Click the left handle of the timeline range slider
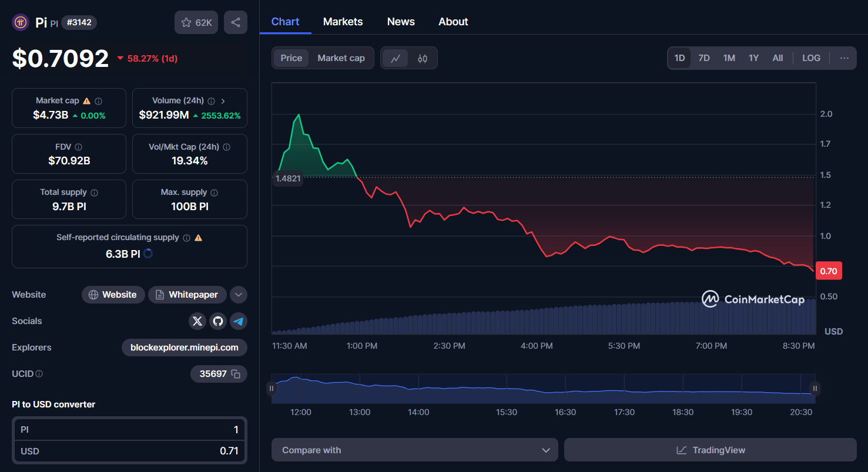The height and width of the screenshot is (472, 868). click(272, 388)
